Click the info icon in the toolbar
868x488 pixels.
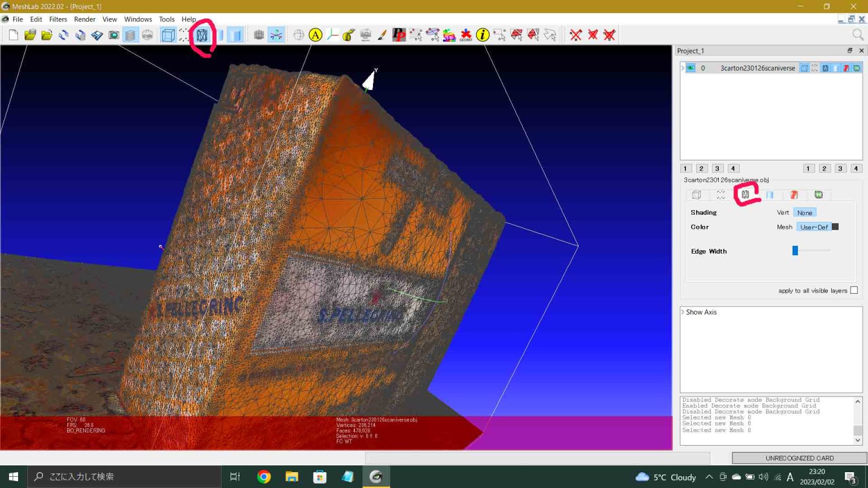tap(481, 34)
